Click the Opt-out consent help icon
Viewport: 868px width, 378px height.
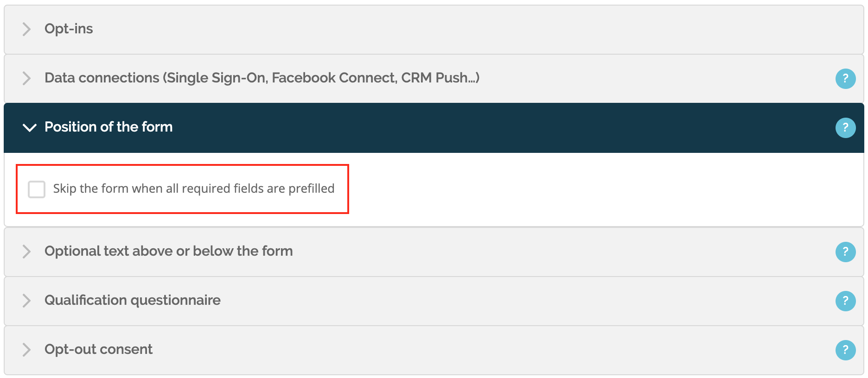click(846, 350)
